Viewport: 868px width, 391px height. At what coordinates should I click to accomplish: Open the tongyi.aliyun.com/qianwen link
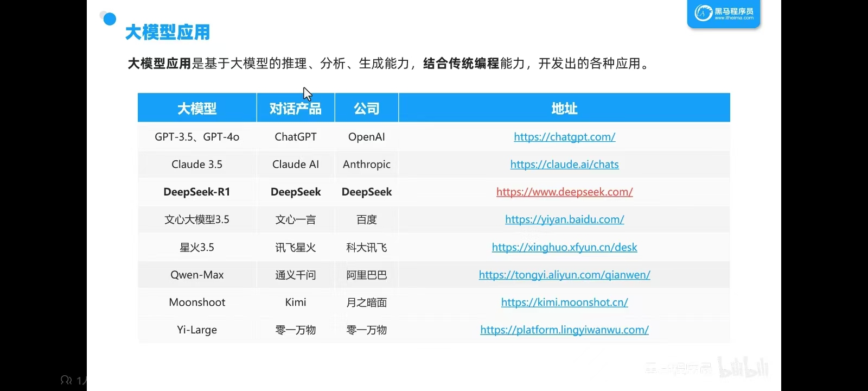click(x=564, y=275)
